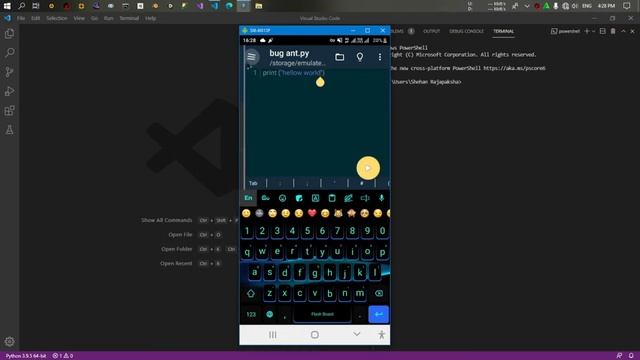Click the code line print hellow world
Image resolution: width=640 pixels, height=360 pixels.
click(293, 73)
